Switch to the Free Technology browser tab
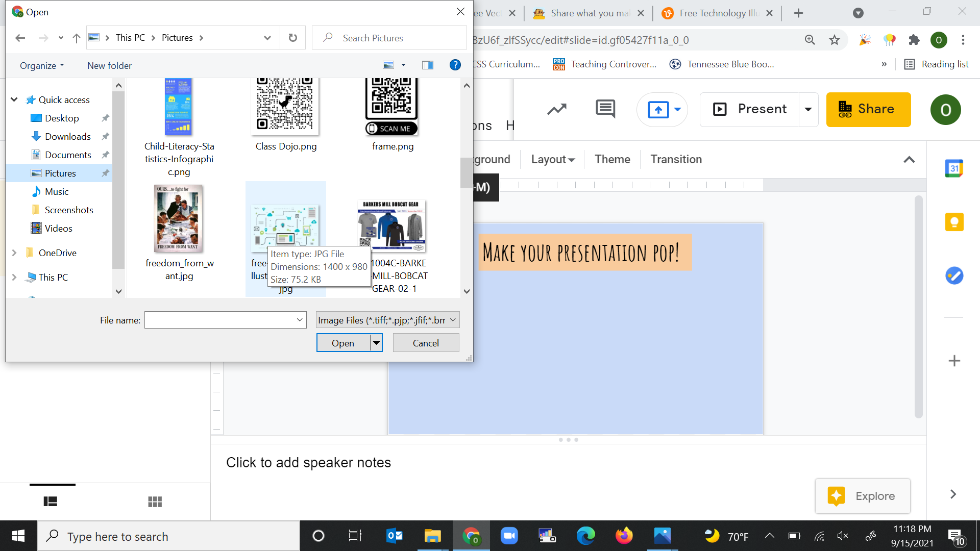Viewport: 980px width, 551px height. pos(715,13)
